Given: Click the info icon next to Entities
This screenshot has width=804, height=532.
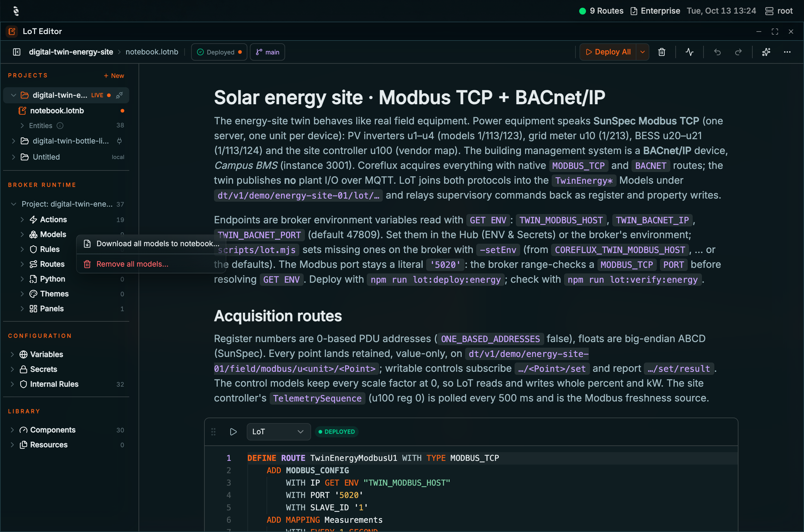Looking at the screenshot, I should pos(60,126).
